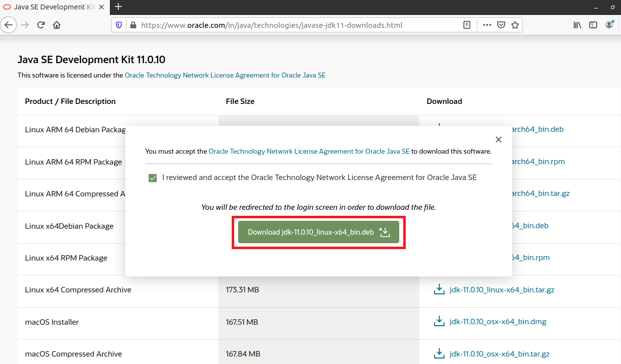Go to the browser home page
This screenshot has width=621, height=364.
[57, 25]
